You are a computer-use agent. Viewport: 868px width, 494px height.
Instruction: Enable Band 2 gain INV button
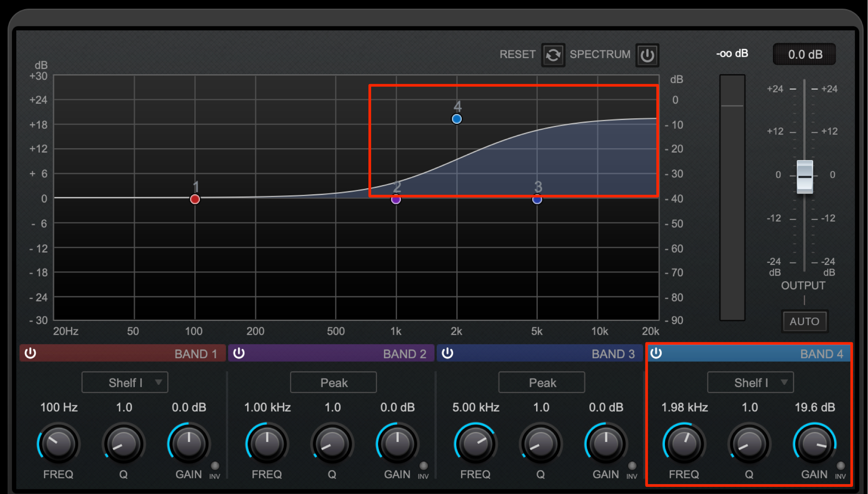(423, 466)
